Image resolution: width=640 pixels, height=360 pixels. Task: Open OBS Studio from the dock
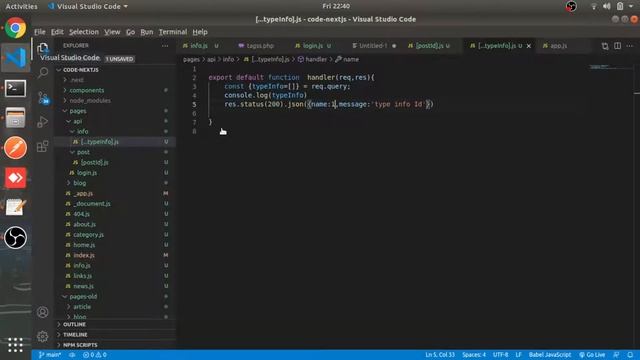coord(16,237)
